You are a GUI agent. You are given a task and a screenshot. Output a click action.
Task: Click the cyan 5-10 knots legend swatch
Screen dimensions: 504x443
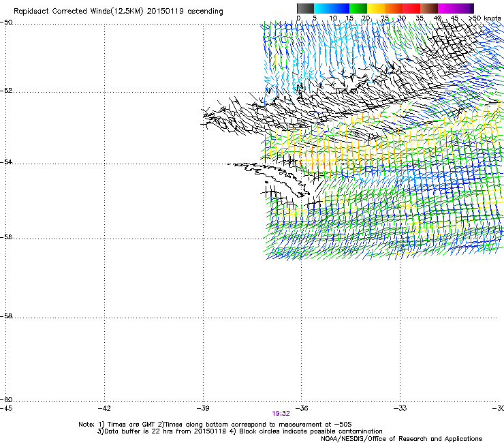(323, 8)
